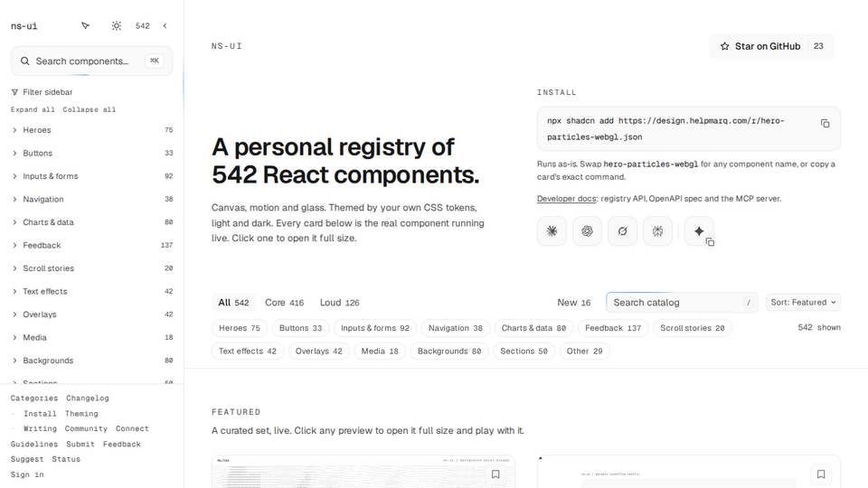Filter by Charts & data 80 chip
Image resolution: width=868 pixels, height=488 pixels.
[x=533, y=328]
